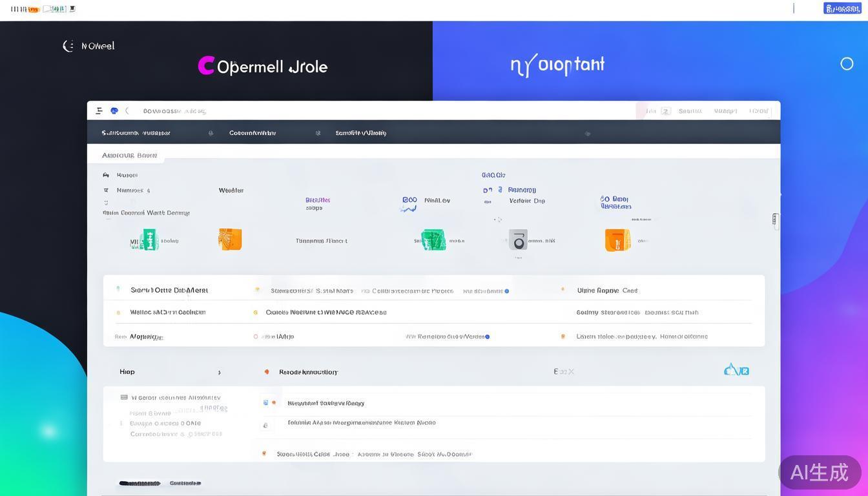Screen dimensions: 868x496
Task: Click the dark progress bar at window bottom
Action: [x=139, y=483]
